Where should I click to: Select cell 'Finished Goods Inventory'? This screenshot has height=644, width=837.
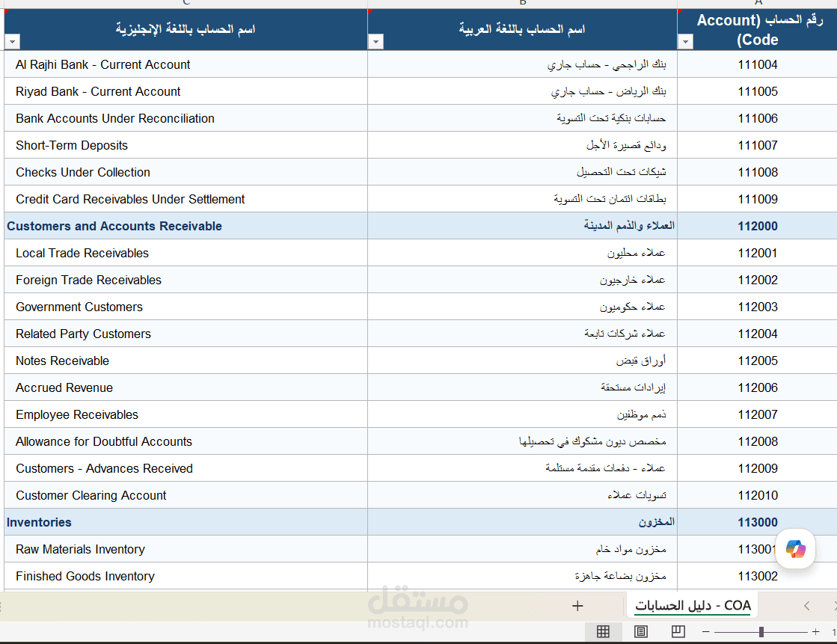pyautogui.click(x=186, y=576)
